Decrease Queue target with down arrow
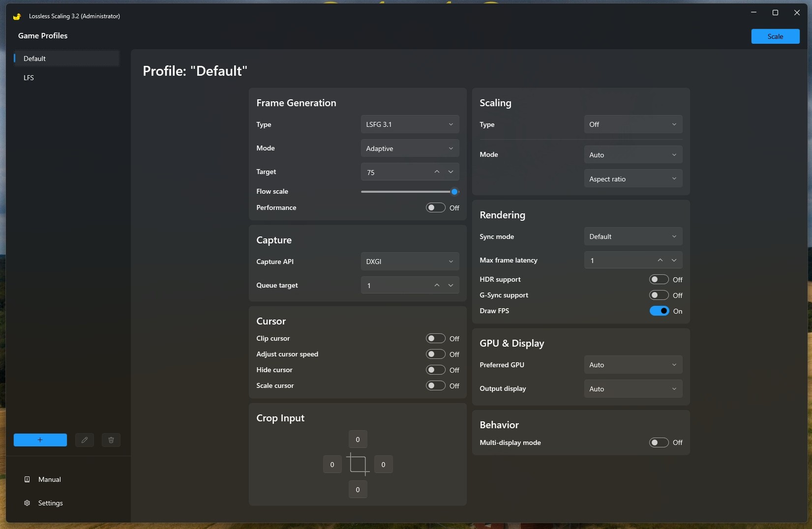This screenshot has height=529, width=812. click(x=451, y=285)
